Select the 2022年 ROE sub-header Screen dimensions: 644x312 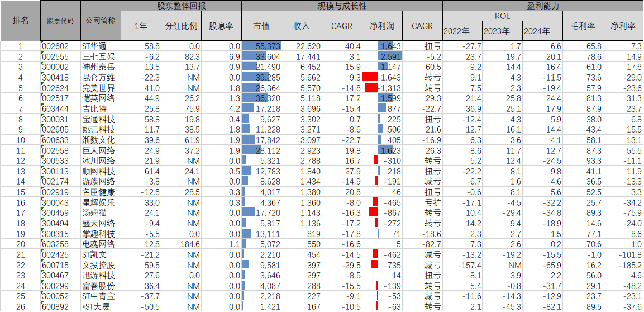[462, 31]
